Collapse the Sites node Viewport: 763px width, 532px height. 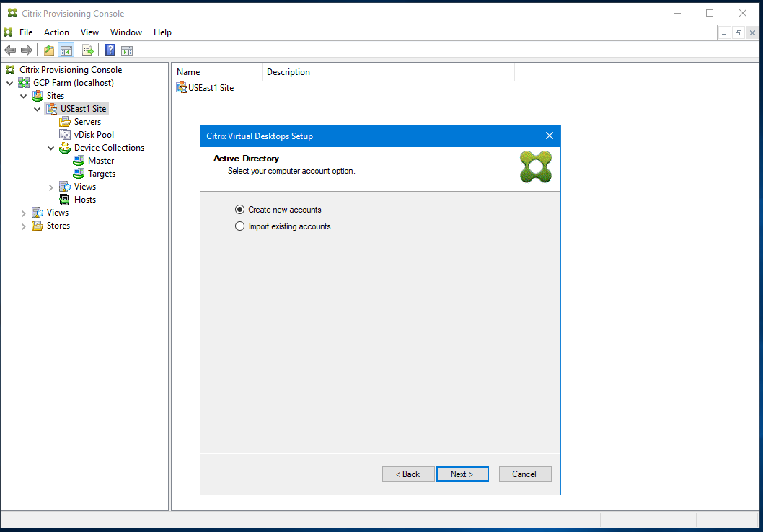click(23, 97)
